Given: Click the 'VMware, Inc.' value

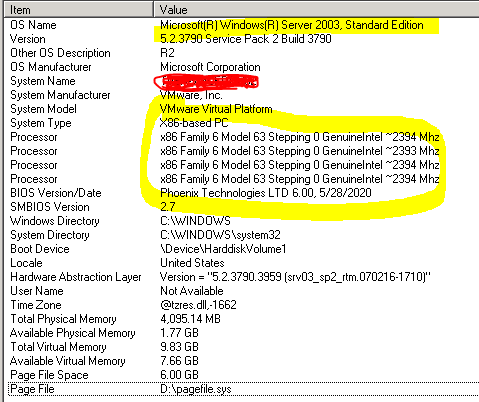Looking at the screenshot, I should click(x=191, y=95).
